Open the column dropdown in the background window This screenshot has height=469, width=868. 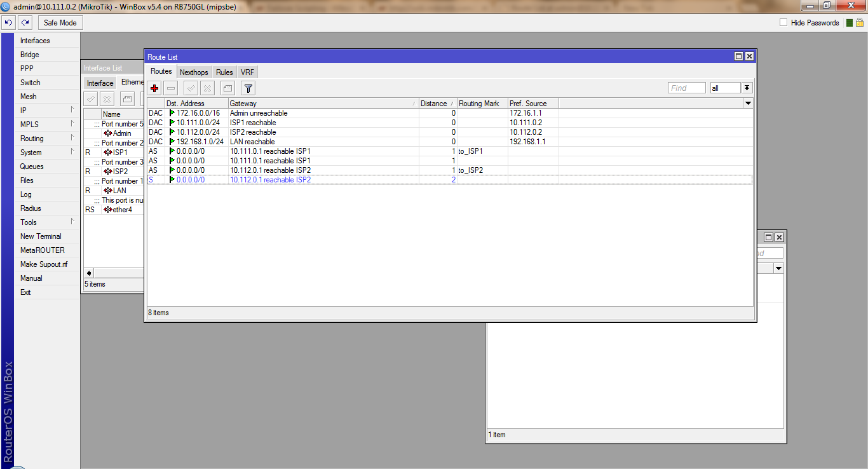[x=778, y=269]
